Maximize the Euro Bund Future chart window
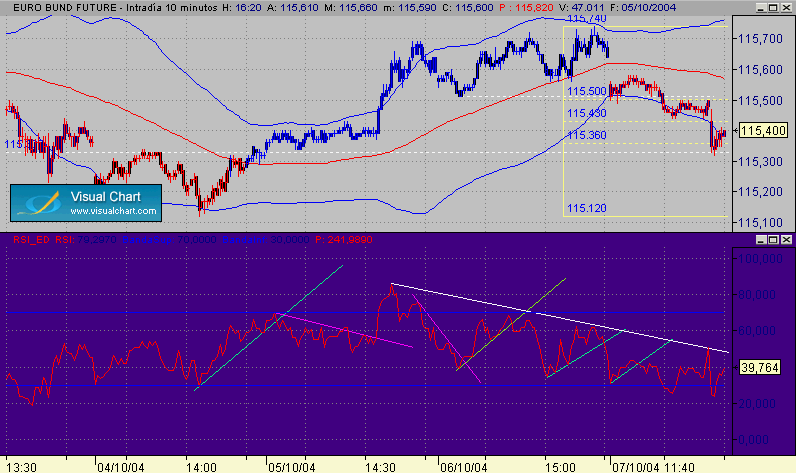The width and height of the screenshot is (796, 473). click(x=773, y=8)
